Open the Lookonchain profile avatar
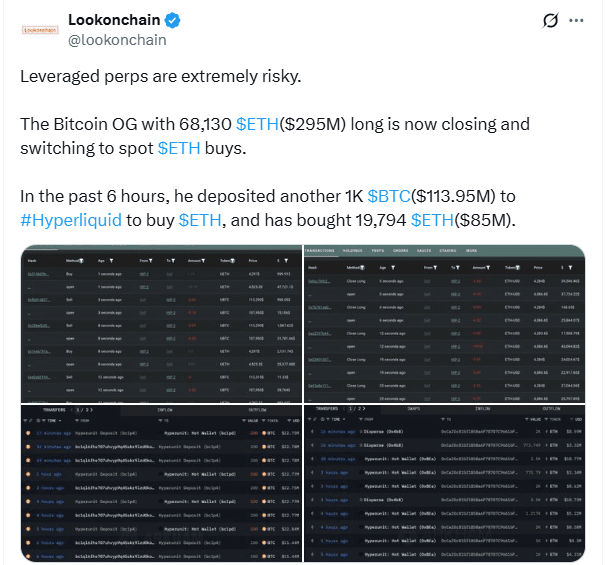Image resolution: width=611 pixels, height=565 pixels. click(40, 30)
